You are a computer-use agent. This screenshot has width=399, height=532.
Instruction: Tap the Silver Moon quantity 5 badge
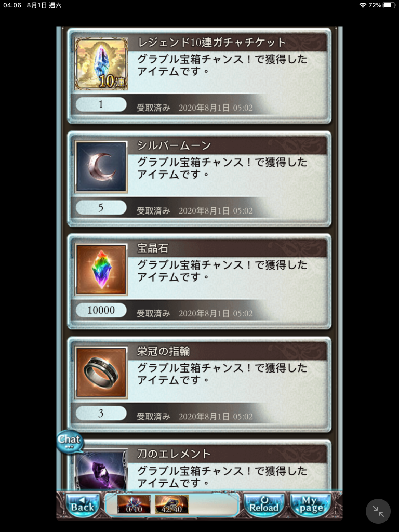coord(101,207)
